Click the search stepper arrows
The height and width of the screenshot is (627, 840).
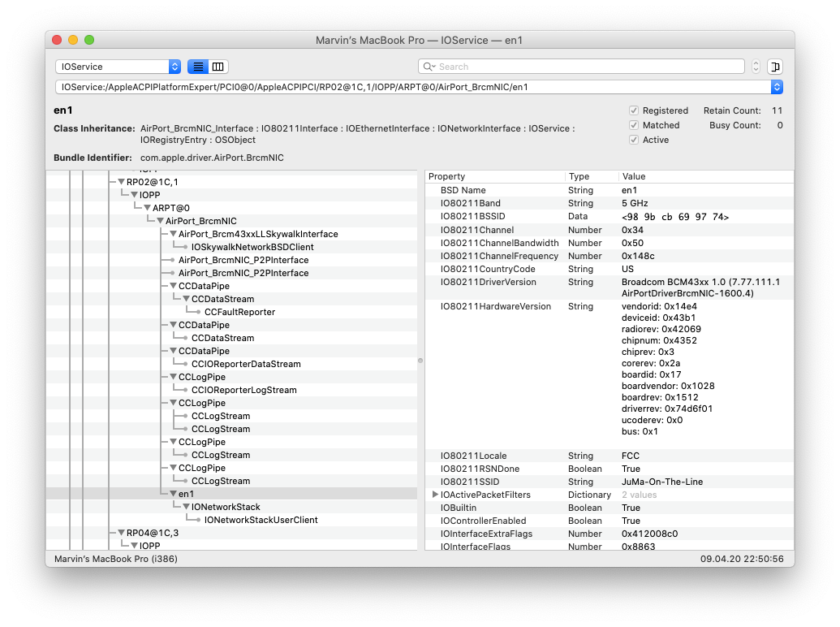coord(756,67)
